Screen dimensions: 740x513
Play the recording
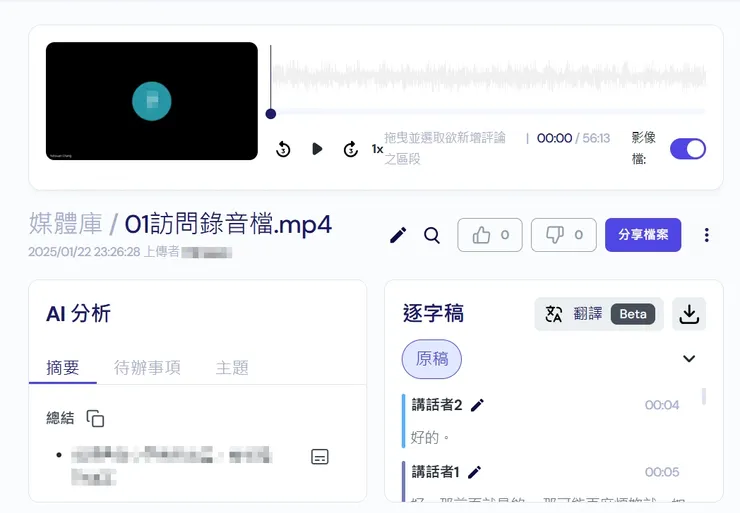(317, 149)
